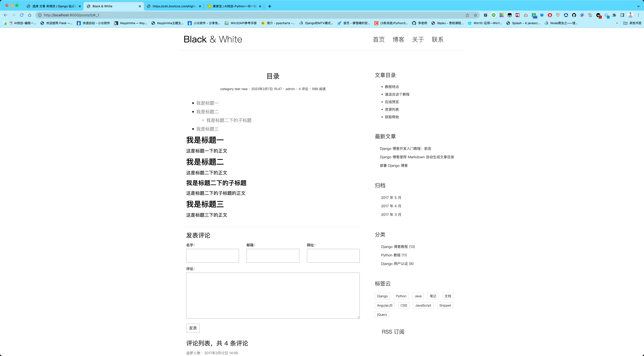Select the JavaScript tag
This screenshot has width=644, height=356.
tap(423, 305)
